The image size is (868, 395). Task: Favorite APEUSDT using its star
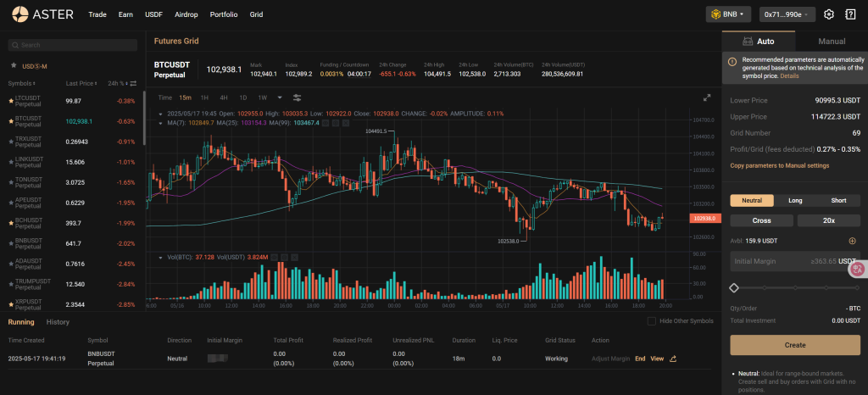(11, 203)
